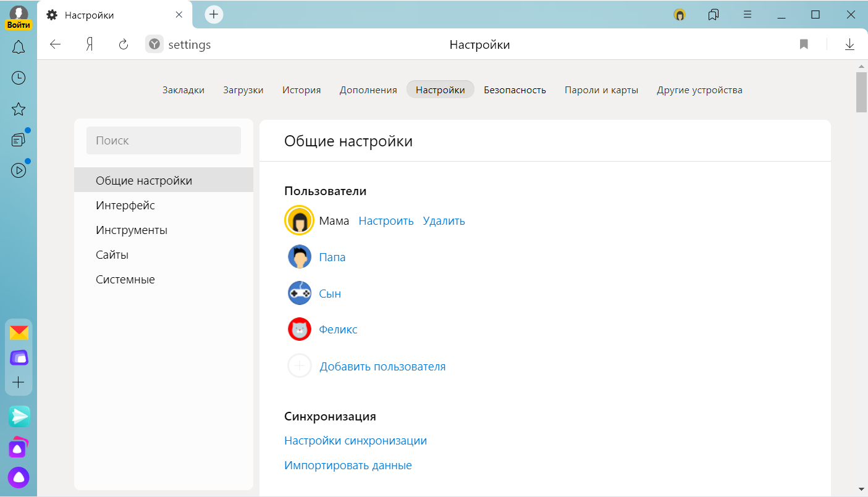Switch to the Дополнения tab
The height and width of the screenshot is (497, 868).
[368, 90]
